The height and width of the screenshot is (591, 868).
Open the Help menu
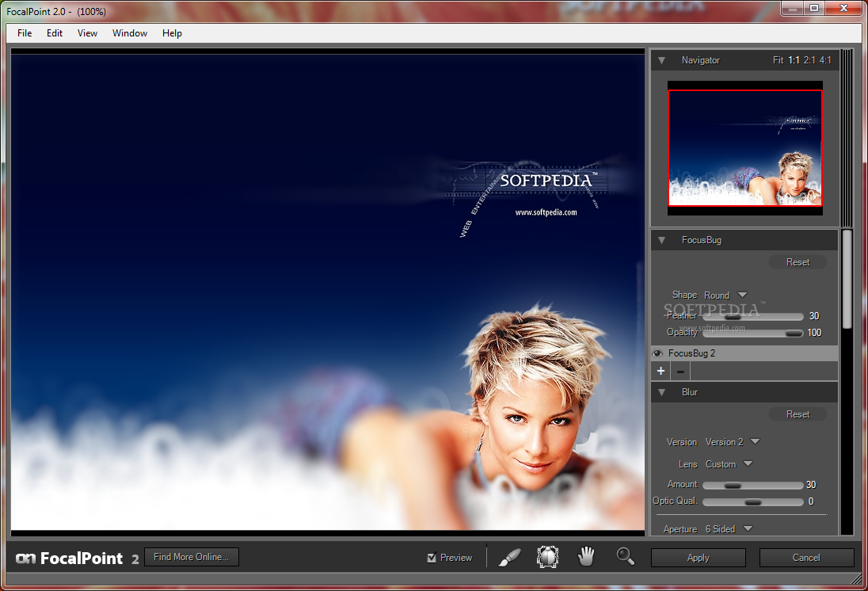point(172,33)
